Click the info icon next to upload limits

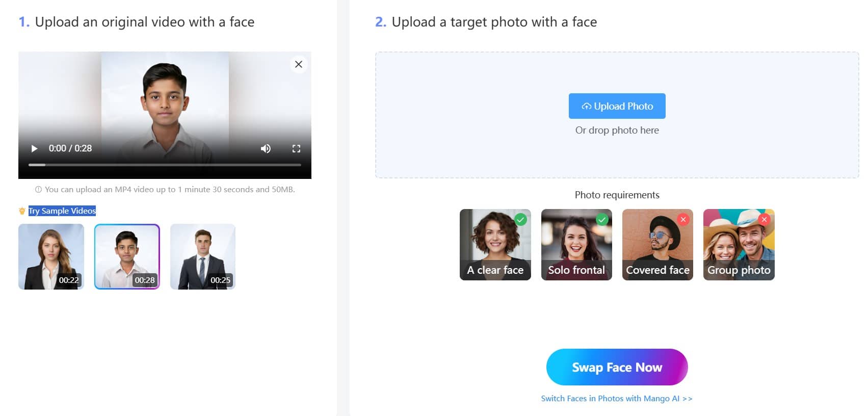[38, 190]
